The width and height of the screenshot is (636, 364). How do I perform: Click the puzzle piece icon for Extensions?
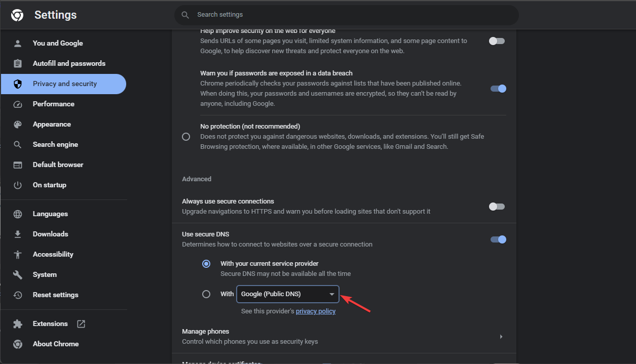[x=18, y=324]
